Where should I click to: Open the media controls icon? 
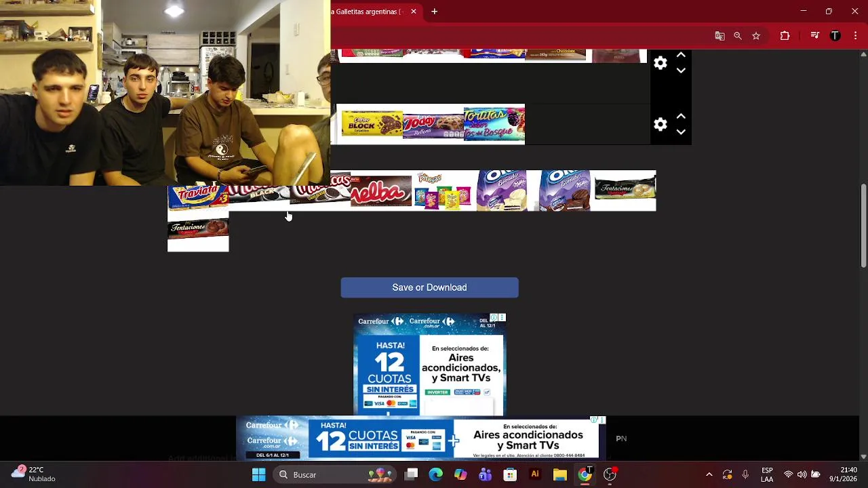815,36
